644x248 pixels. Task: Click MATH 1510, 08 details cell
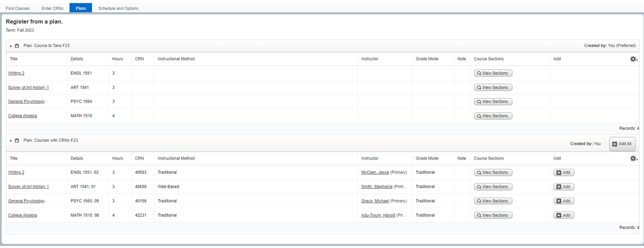pos(88,215)
